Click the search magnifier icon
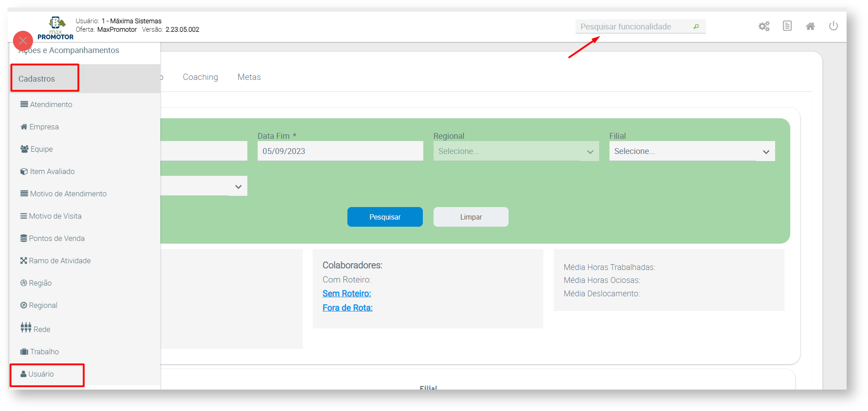The image size is (868, 411). [x=696, y=27]
